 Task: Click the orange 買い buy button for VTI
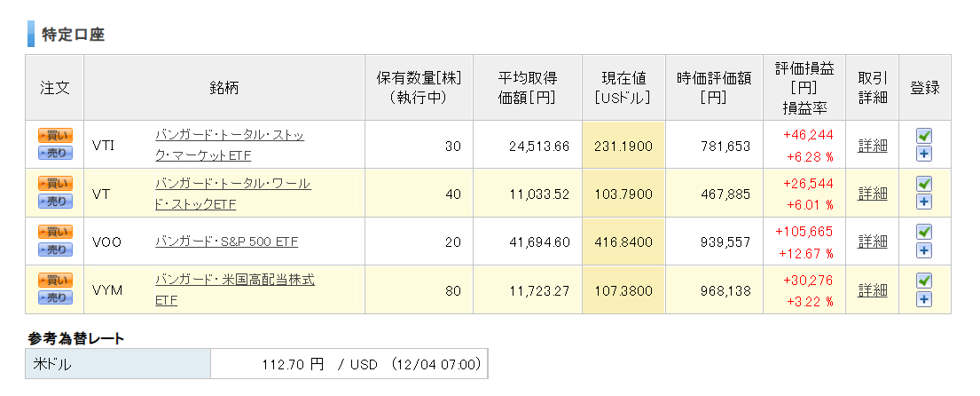click(x=55, y=135)
